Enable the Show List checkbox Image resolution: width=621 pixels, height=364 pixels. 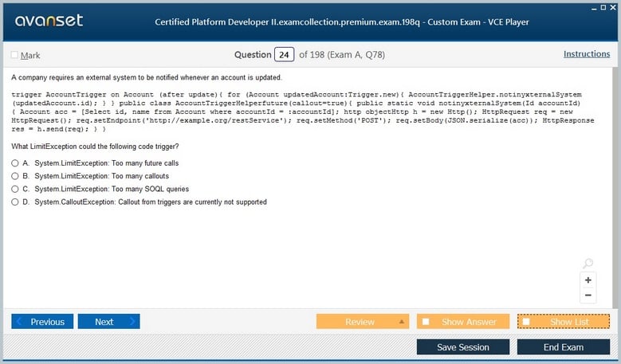click(x=526, y=321)
